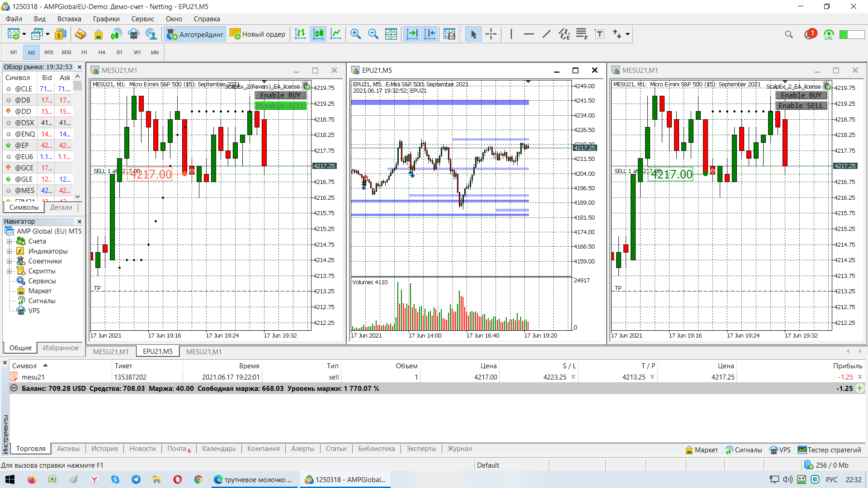
Task: Toggle chart auto-scroll to end icon
Action: pyautogui.click(x=412, y=34)
